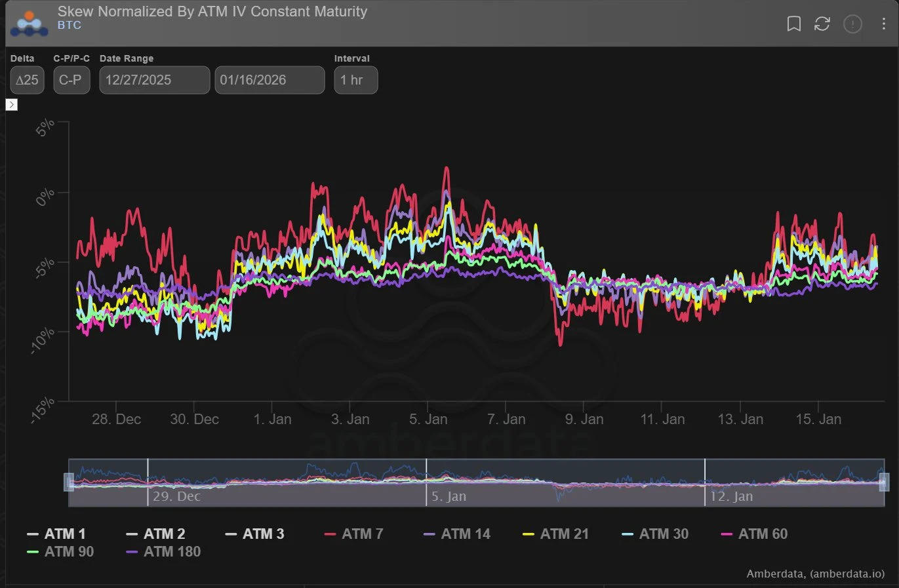899x588 pixels.
Task: Click the BTC subtitle text
Action: tap(70, 26)
